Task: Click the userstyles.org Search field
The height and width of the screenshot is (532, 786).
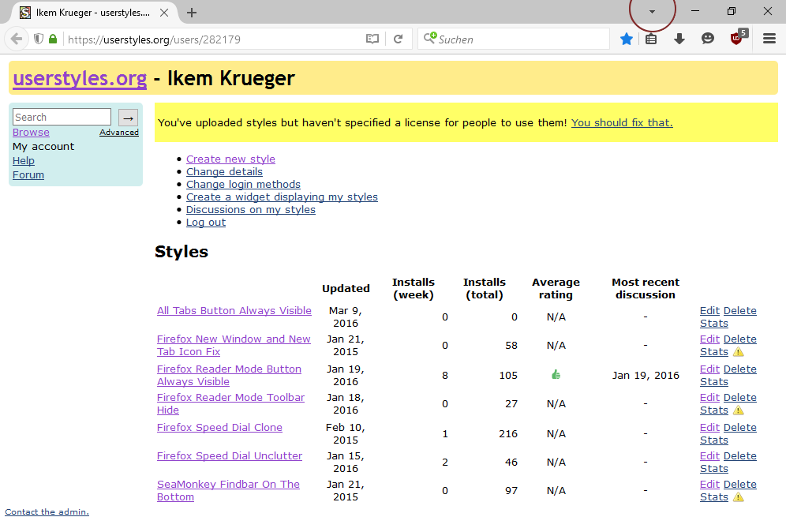Action: (62, 117)
